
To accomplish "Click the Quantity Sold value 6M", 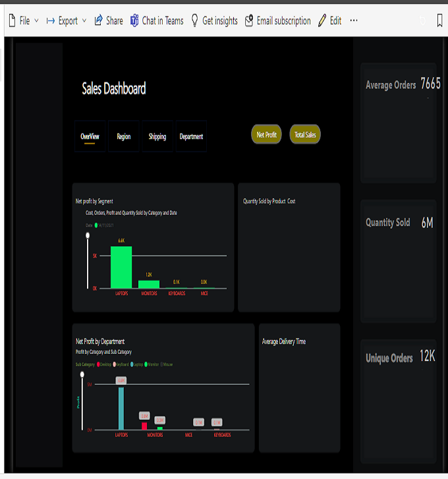I will [427, 223].
